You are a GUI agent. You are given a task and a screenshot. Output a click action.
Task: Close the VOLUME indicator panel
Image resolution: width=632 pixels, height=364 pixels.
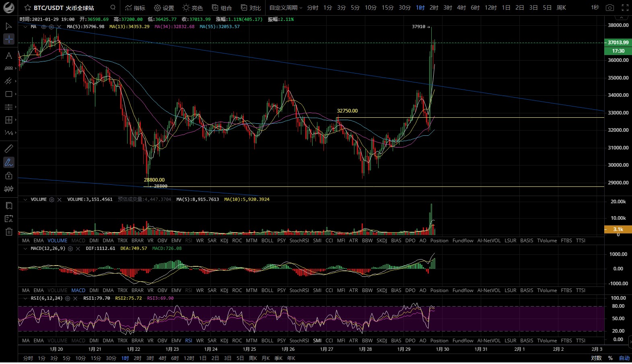click(60, 199)
